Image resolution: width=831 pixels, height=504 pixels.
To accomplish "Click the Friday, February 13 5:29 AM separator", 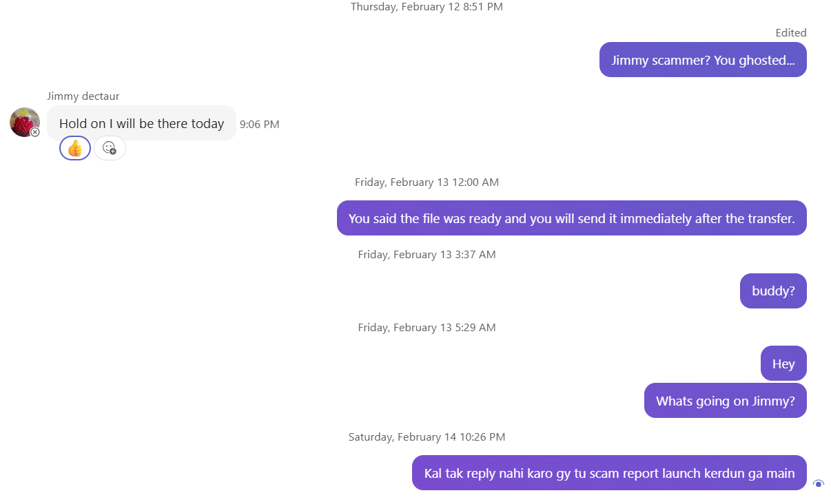I will pyautogui.click(x=427, y=328).
